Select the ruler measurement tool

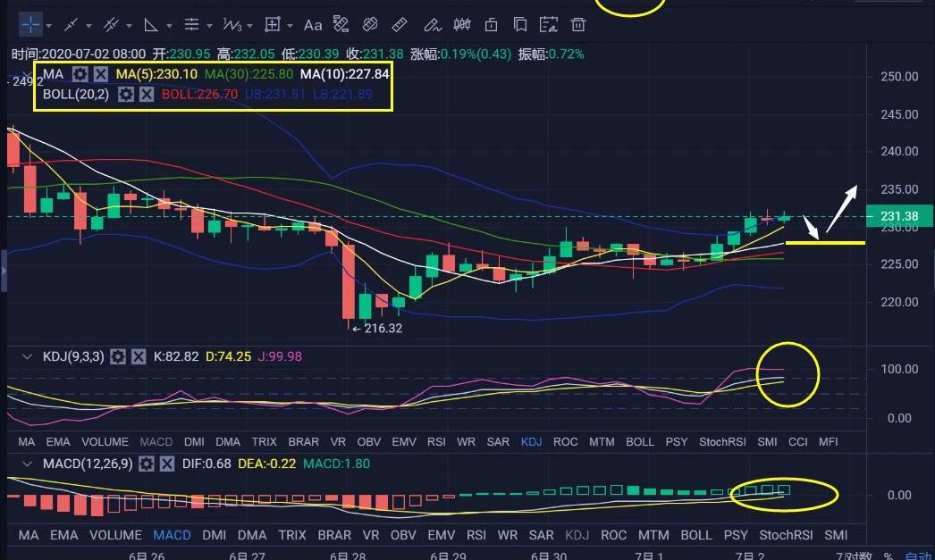pyautogui.click(x=400, y=24)
